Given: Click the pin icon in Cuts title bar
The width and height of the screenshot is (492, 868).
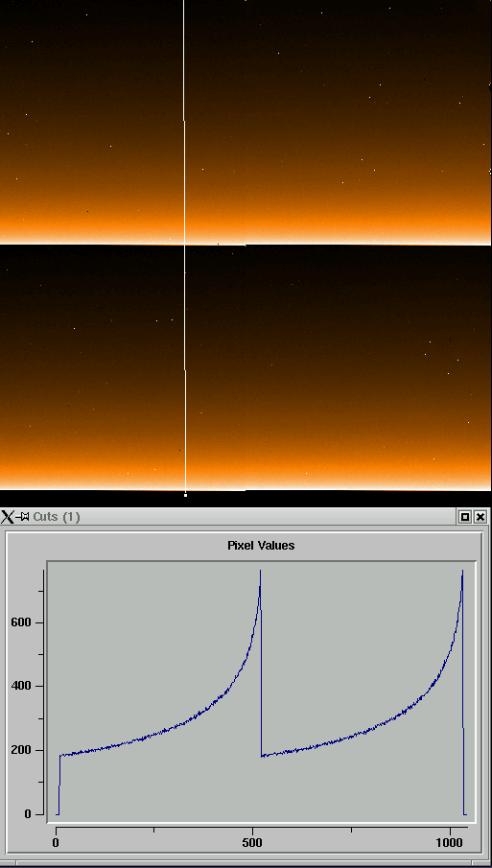Looking at the screenshot, I should coord(23,517).
